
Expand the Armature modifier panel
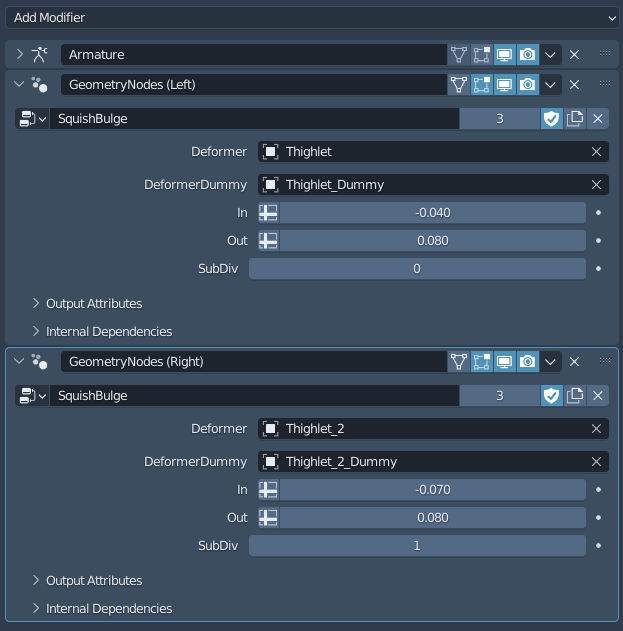click(x=19, y=54)
